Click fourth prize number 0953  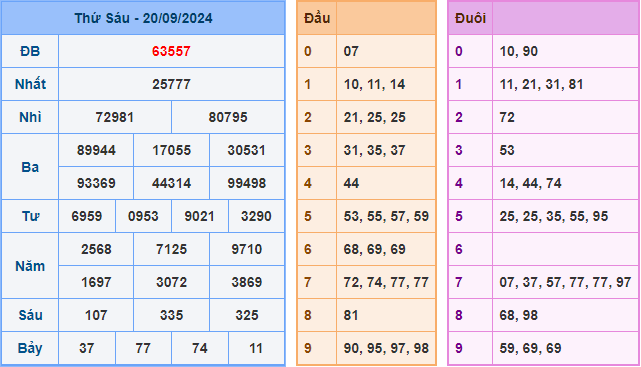click(x=143, y=216)
